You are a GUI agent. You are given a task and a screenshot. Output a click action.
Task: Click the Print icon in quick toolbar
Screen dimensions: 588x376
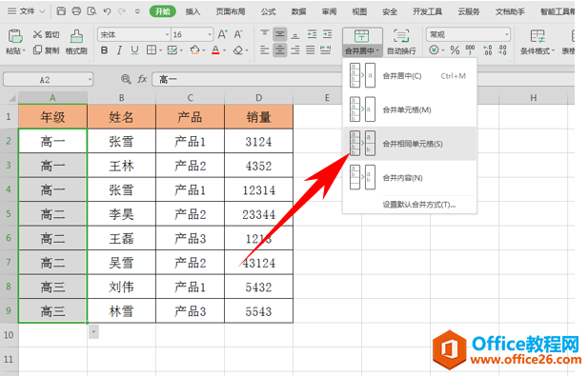[76, 11]
